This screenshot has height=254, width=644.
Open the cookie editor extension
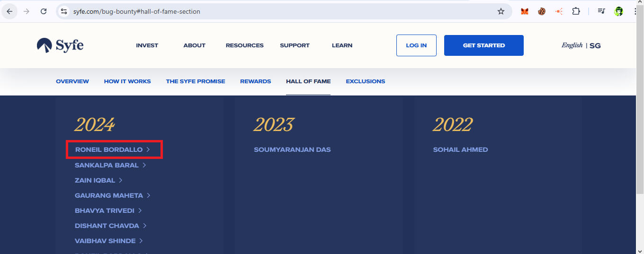click(x=542, y=11)
